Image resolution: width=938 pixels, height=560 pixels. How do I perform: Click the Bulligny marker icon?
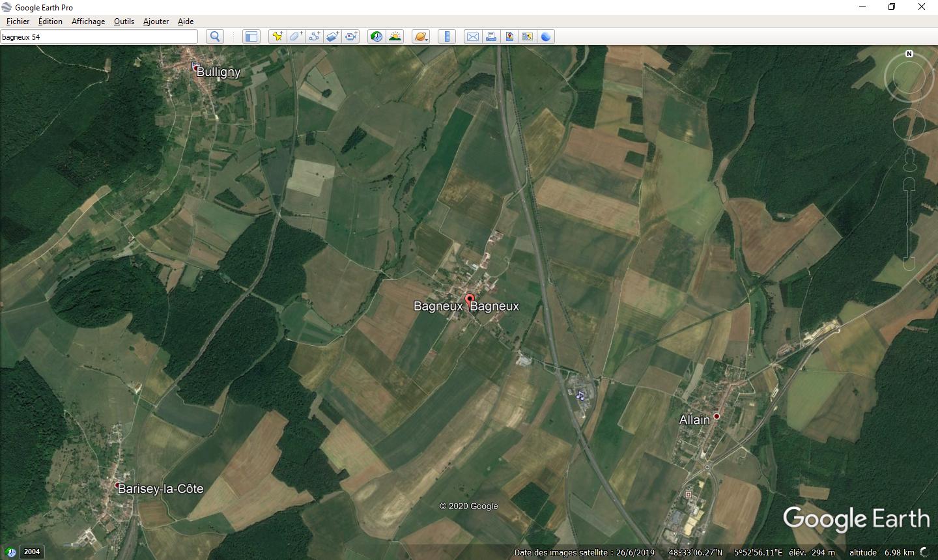point(195,66)
